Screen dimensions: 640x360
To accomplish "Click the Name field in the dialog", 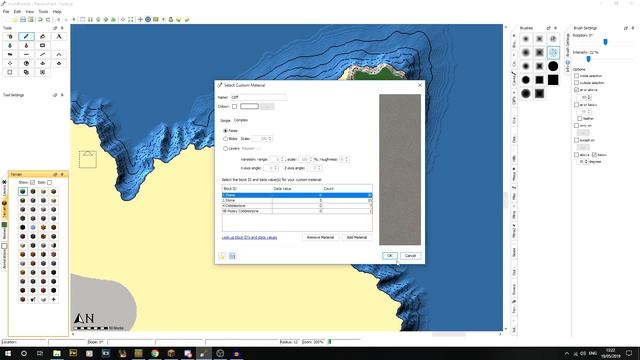I will (x=258, y=97).
